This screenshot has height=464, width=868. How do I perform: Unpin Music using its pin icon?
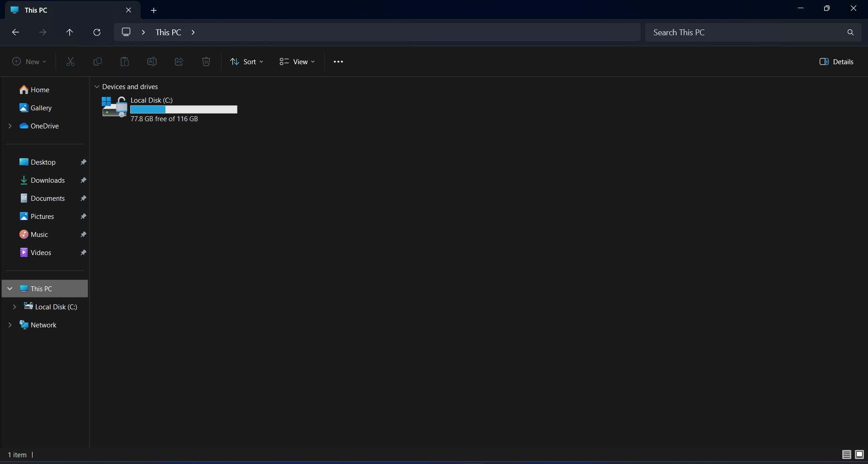83,234
